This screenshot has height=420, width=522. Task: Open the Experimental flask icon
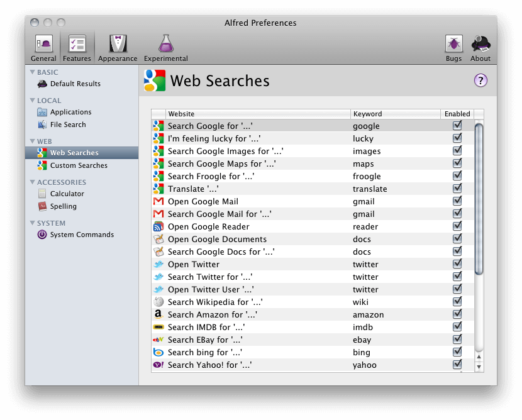tap(165, 44)
